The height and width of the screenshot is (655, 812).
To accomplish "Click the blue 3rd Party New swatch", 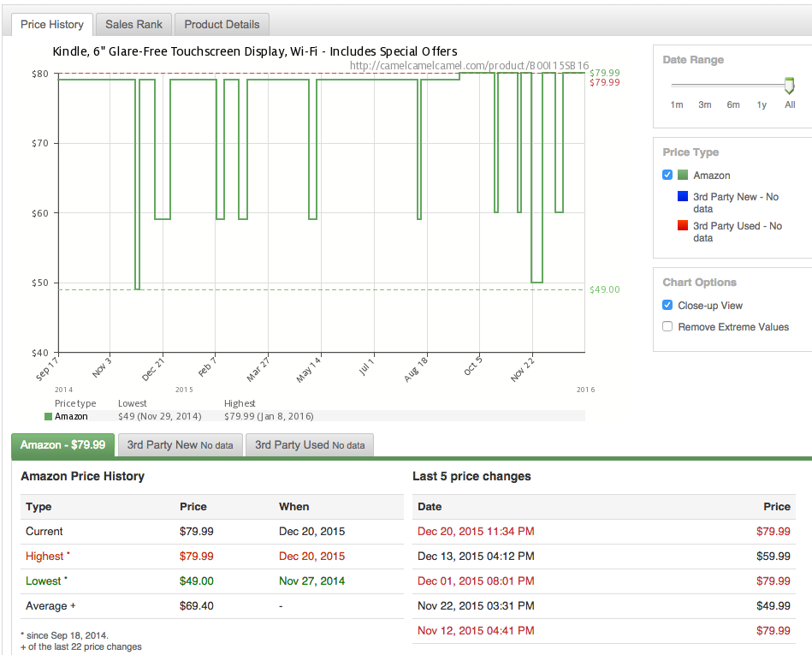I will [x=683, y=196].
